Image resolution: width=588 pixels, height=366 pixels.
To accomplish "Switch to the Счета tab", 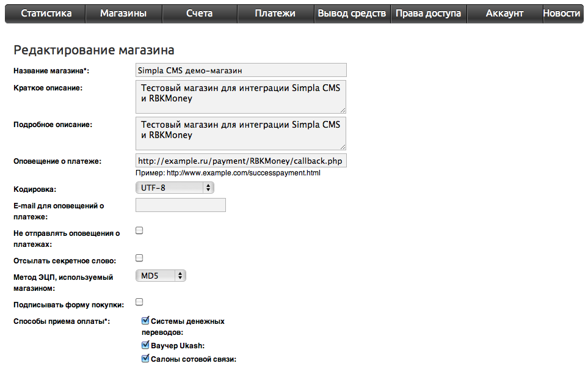I will (199, 13).
